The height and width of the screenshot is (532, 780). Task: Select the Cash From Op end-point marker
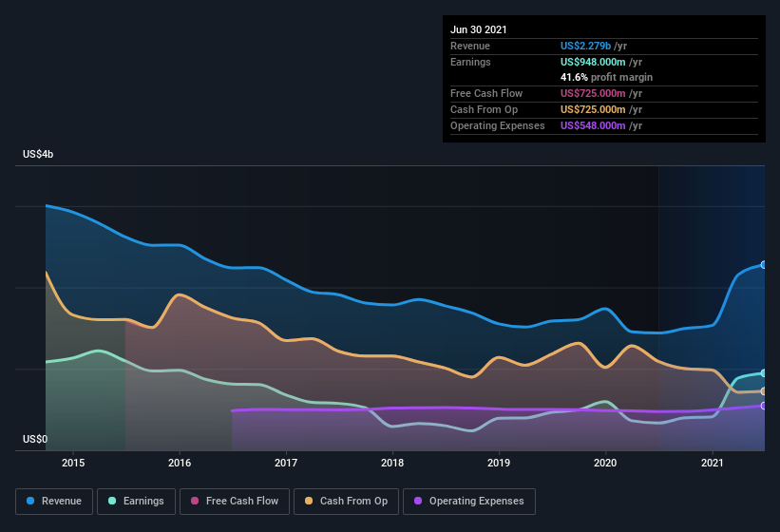tap(764, 391)
